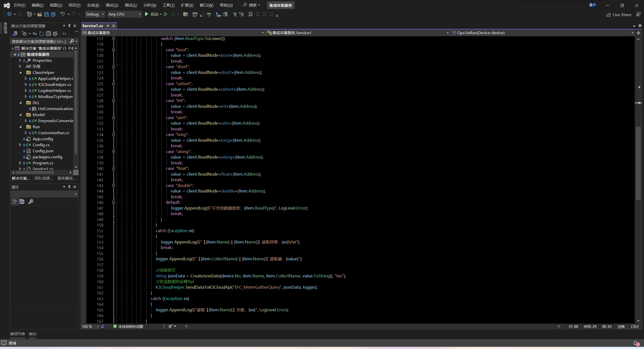Click the Solution Explorer Refresh icon

42,33
